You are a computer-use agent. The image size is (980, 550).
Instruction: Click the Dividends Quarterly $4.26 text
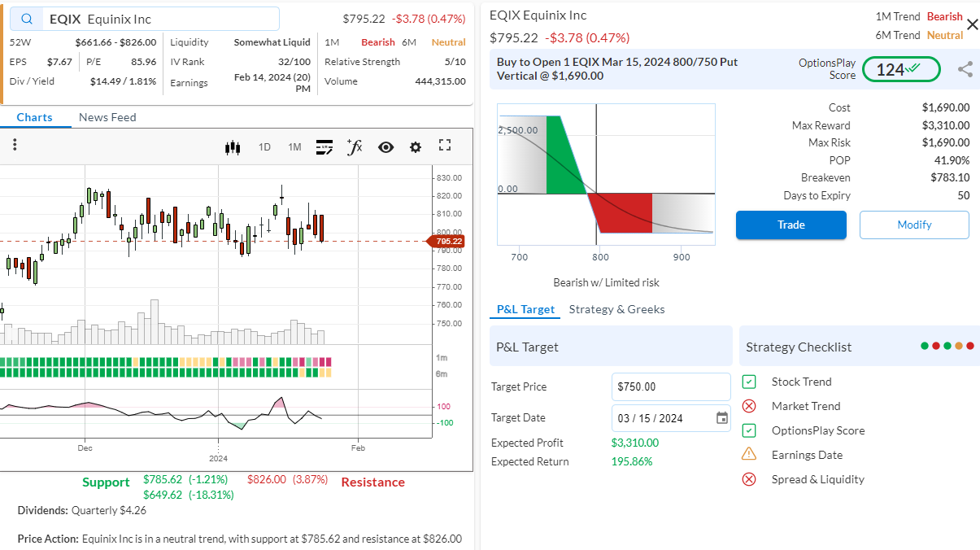pos(82,511)
